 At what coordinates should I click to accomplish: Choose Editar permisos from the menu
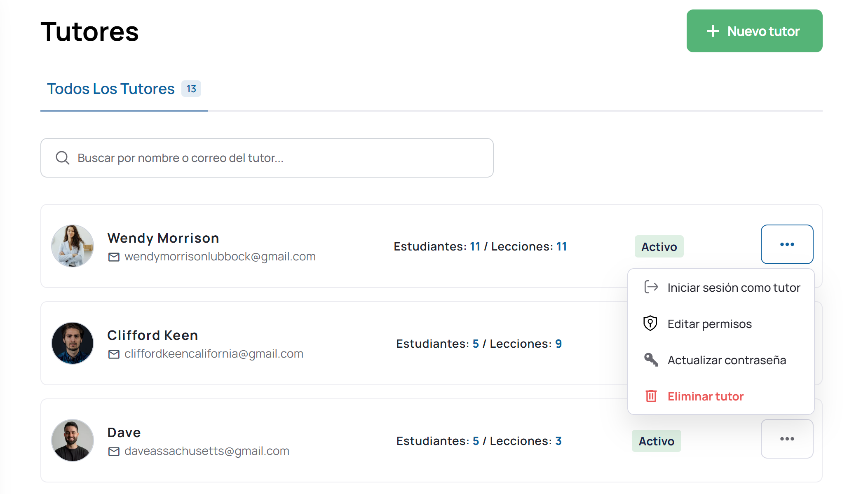tap(709, 324)
